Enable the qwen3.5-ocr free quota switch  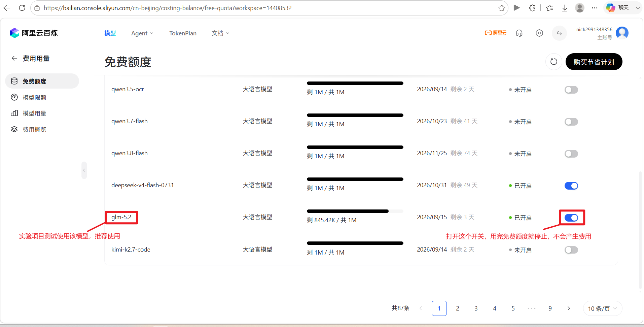tap(571, 90)
